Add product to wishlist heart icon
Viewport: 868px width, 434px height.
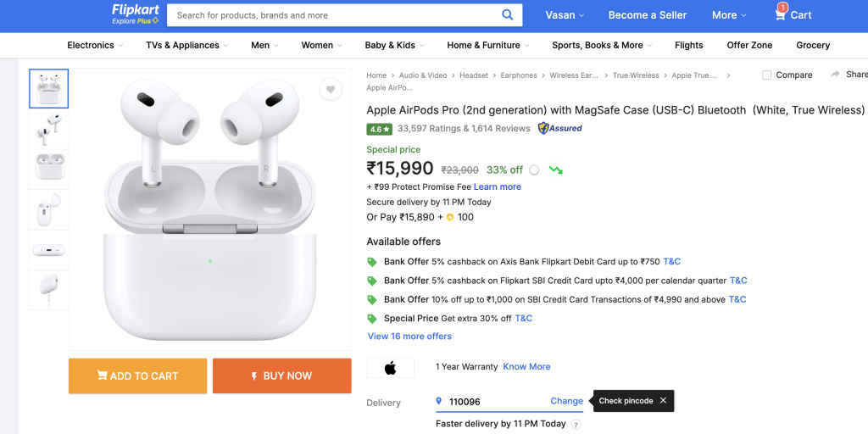pos(331,89)
